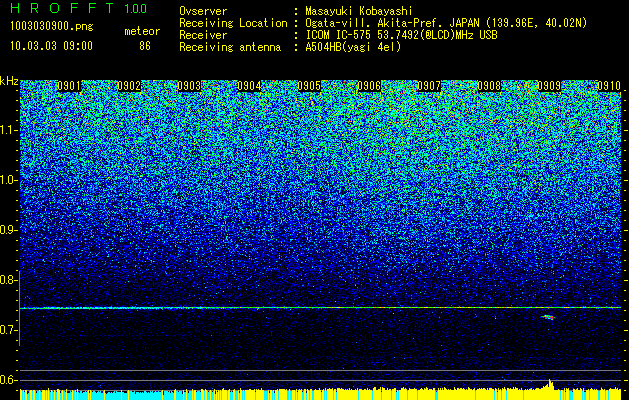This screenshot has width=629, height=400.
Task: Click the HROFFT 1.0.0 title text
Action: click(79, 8)
